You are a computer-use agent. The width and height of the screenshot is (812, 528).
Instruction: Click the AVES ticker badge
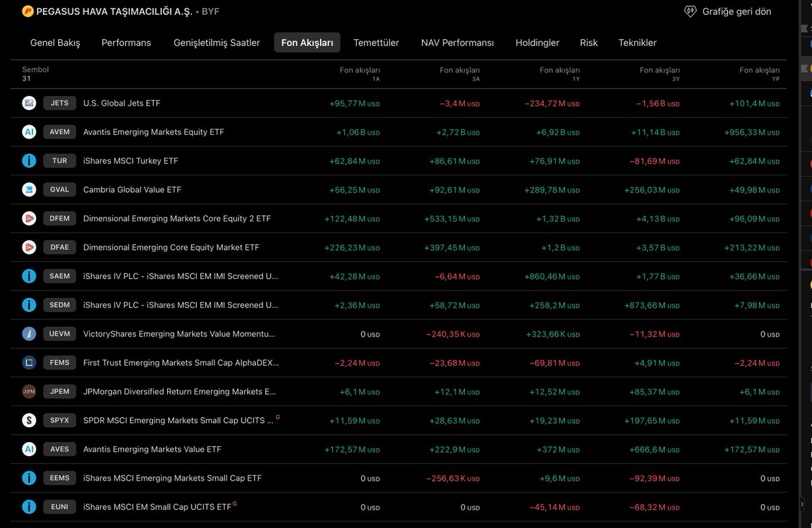tap(60, 449)
